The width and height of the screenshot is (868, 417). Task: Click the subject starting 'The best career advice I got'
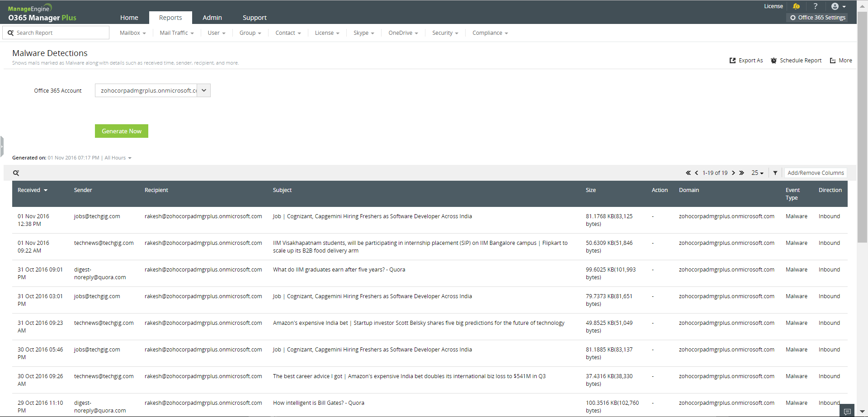409,376
